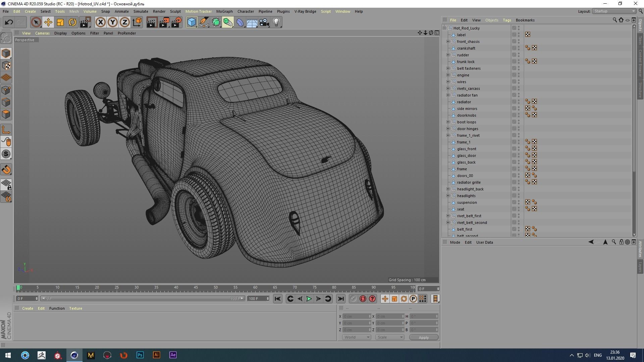This screenshot has width=644, height=362.
Task: Click the X position input field
Action: (x=357, y=316)
